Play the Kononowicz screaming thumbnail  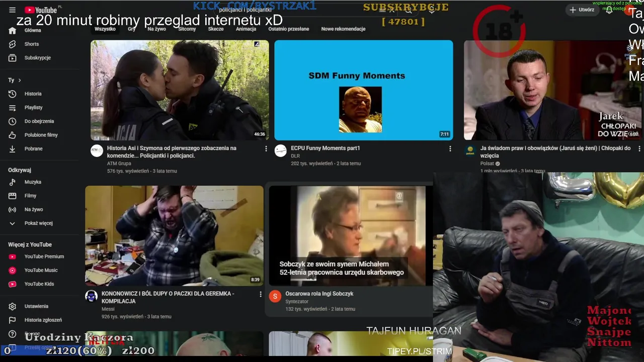tap(174, 236)
